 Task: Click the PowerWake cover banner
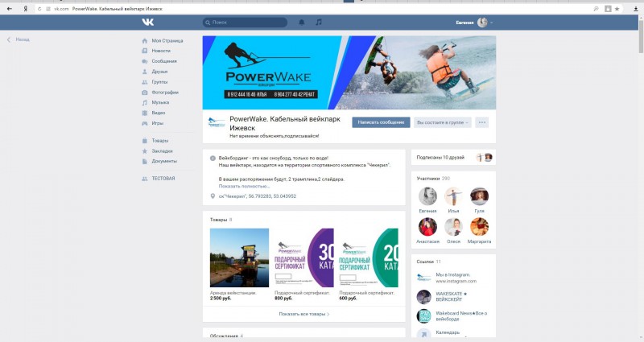[x=349, y=72]
